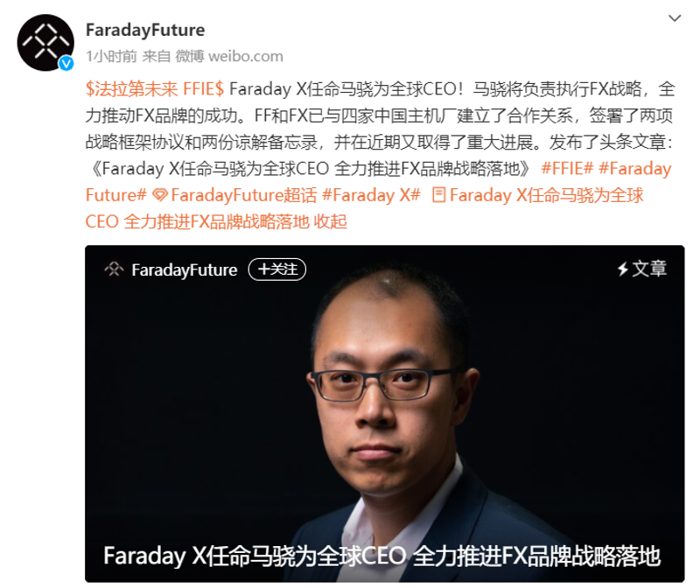Click the blue verified badge on avatar
The image size is (700, 588).
[66, 63]
